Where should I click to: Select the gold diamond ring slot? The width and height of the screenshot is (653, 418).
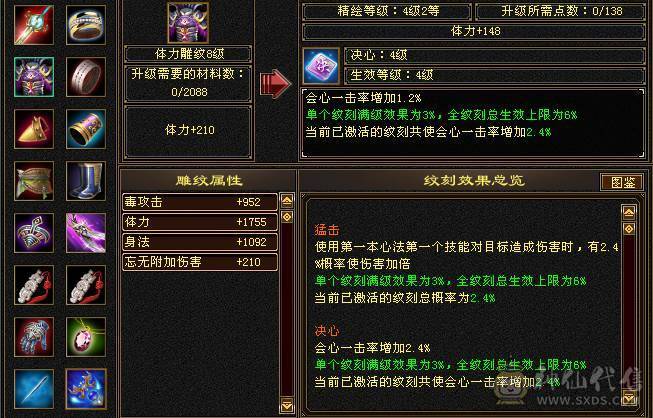coord(86,25)
